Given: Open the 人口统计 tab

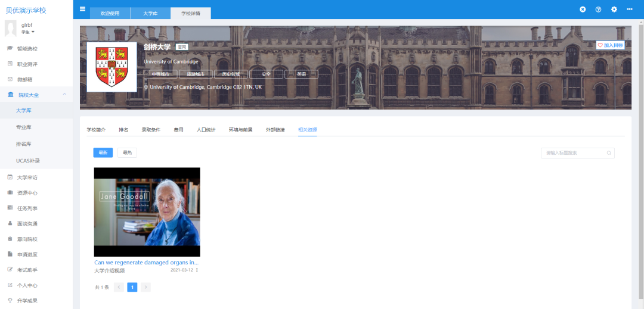Looking at the screenshot, I should click(x=206, y=130).
